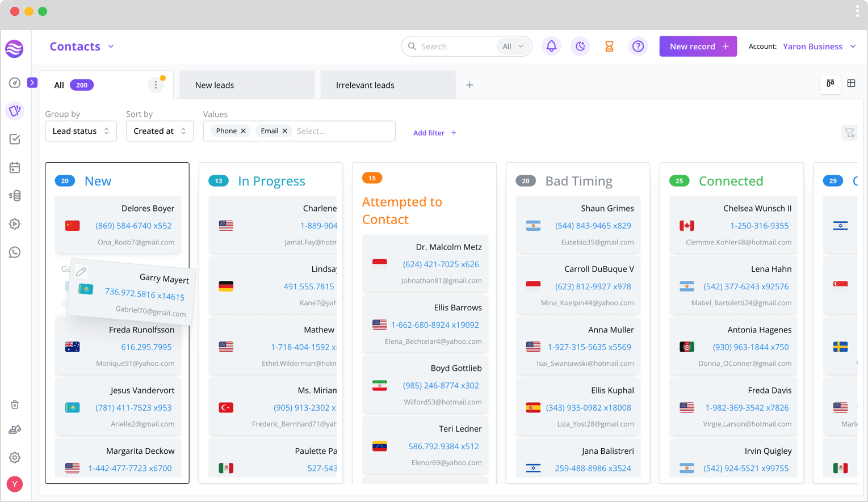The width and height of the screenshot is (868, 502).
Task: Open the WhatsApp chat section in the sidebar
Action: pos(15,252)
